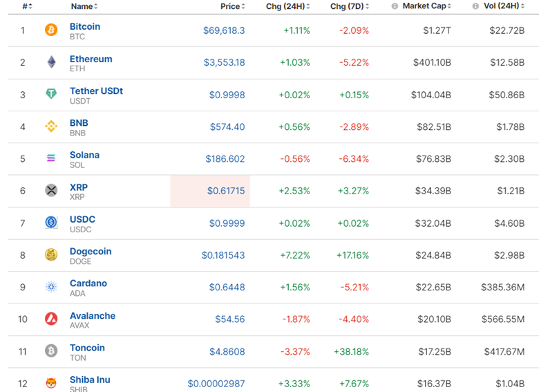
Task: Click the Toncoin logo icon
Action: 51,351
